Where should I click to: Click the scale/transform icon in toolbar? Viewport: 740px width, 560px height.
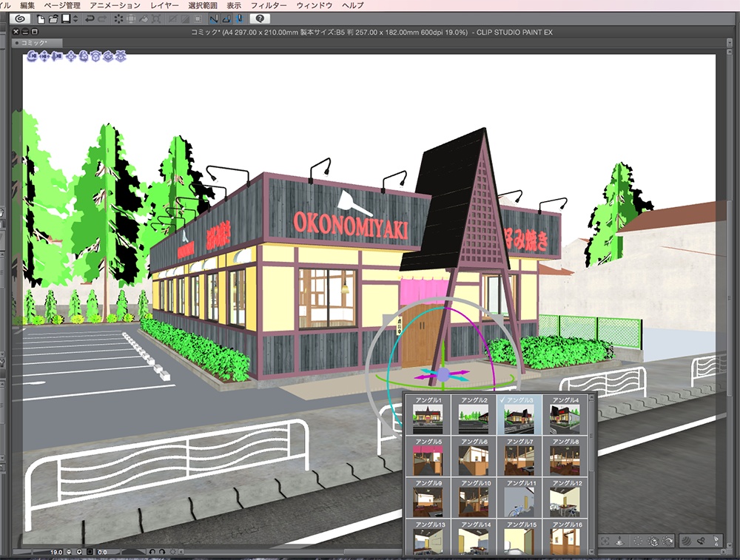coord(156,19)
